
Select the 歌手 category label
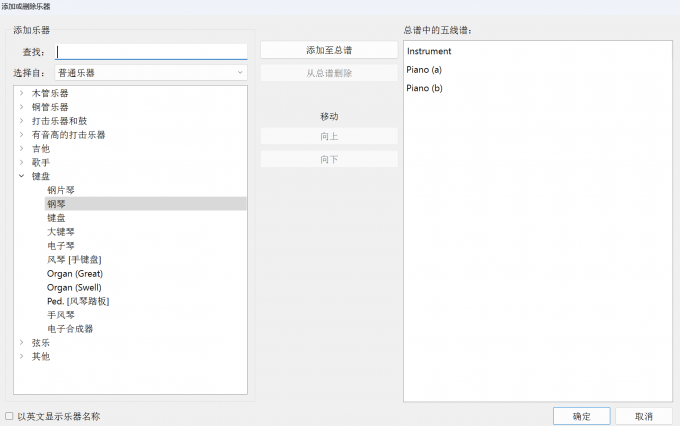(x=41, y=162)
